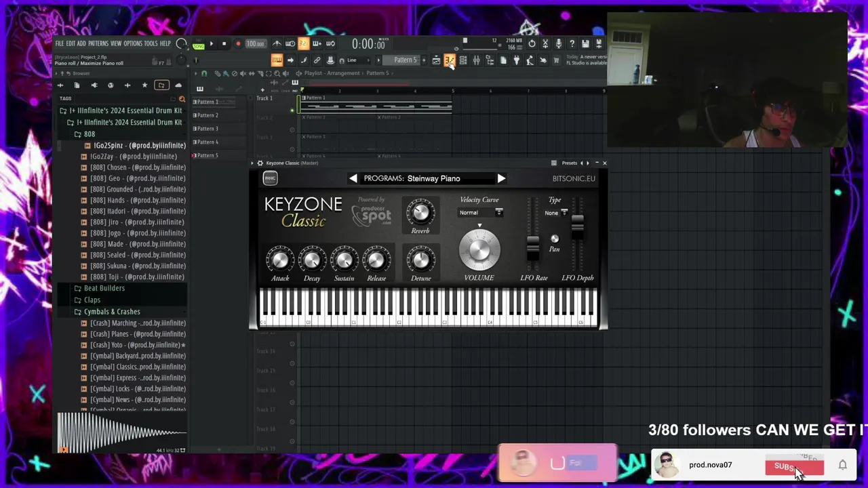Toggle the PANIC button in Keyzone

[x=270, y=178]
